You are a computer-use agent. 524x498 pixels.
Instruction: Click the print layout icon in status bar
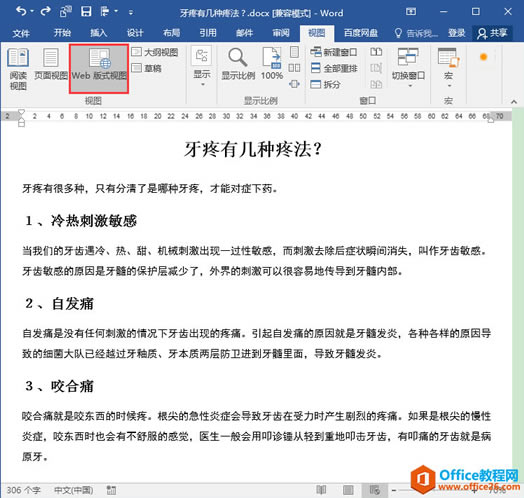click(x=348, y=490)
